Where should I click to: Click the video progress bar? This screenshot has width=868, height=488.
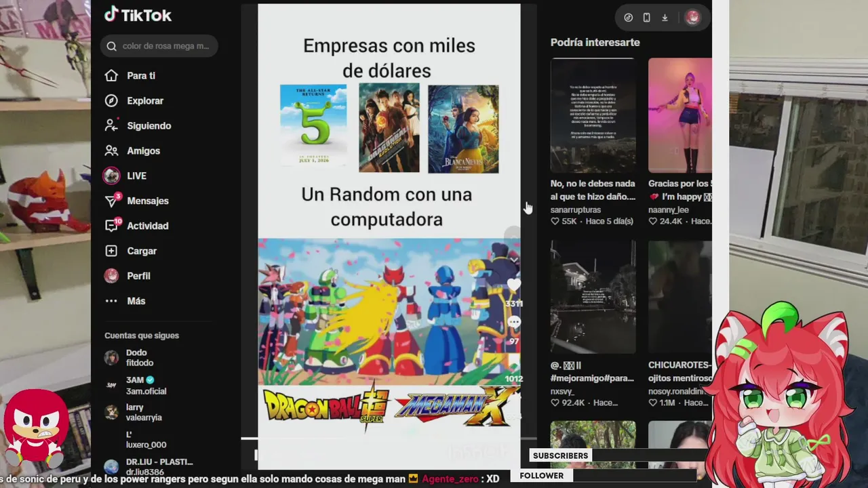coord(389,439)
